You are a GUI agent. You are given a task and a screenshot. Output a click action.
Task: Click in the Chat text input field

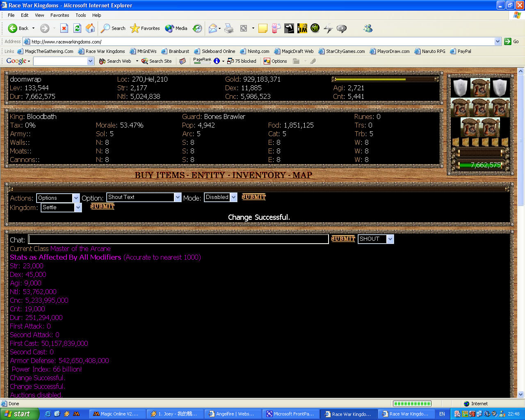[178, 240]
